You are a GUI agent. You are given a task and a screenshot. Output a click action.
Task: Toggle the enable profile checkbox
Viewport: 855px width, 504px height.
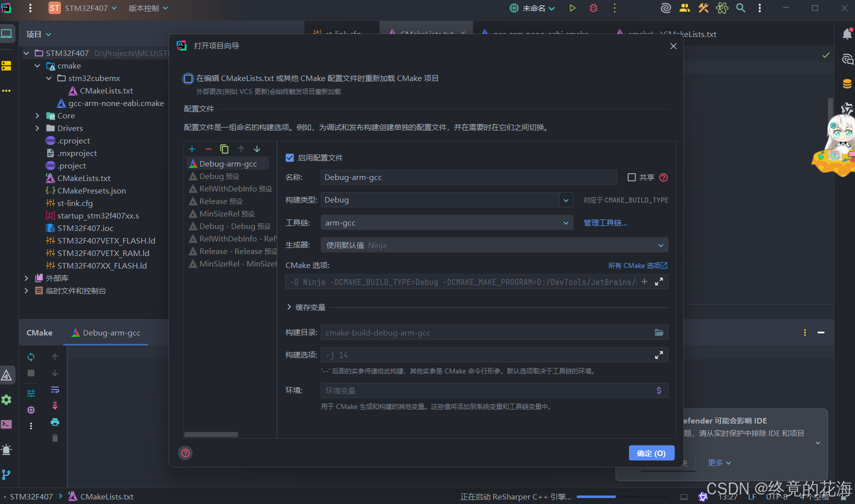(x=289, y=158)
